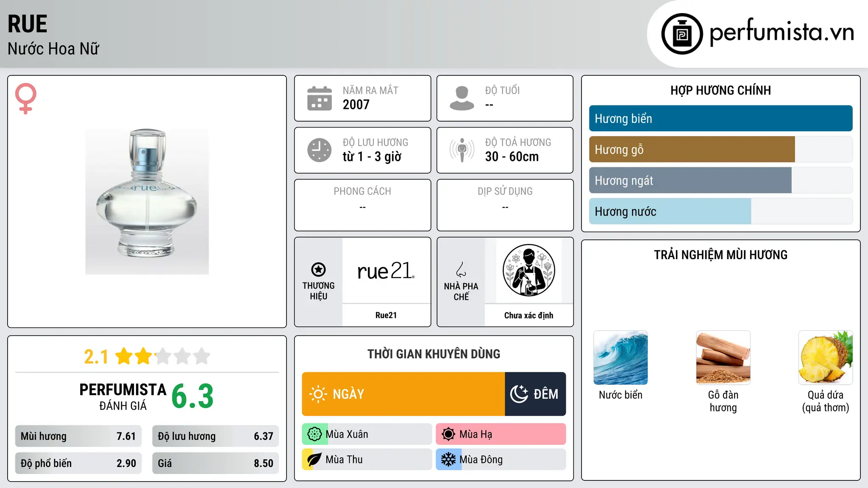Click the dark Đêm nighttime bar
This screenshot has height=488, width=868.
(x=535, y=394)
